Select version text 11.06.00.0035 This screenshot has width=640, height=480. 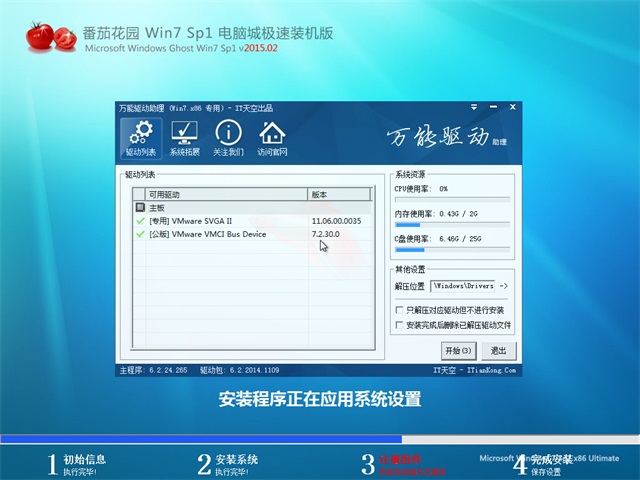click(336, 221)
